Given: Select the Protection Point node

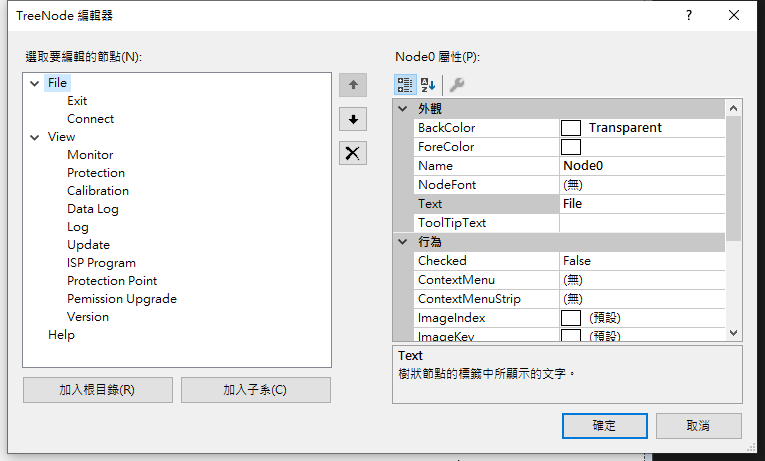Looking at the screenshot, I should [112, 281].
